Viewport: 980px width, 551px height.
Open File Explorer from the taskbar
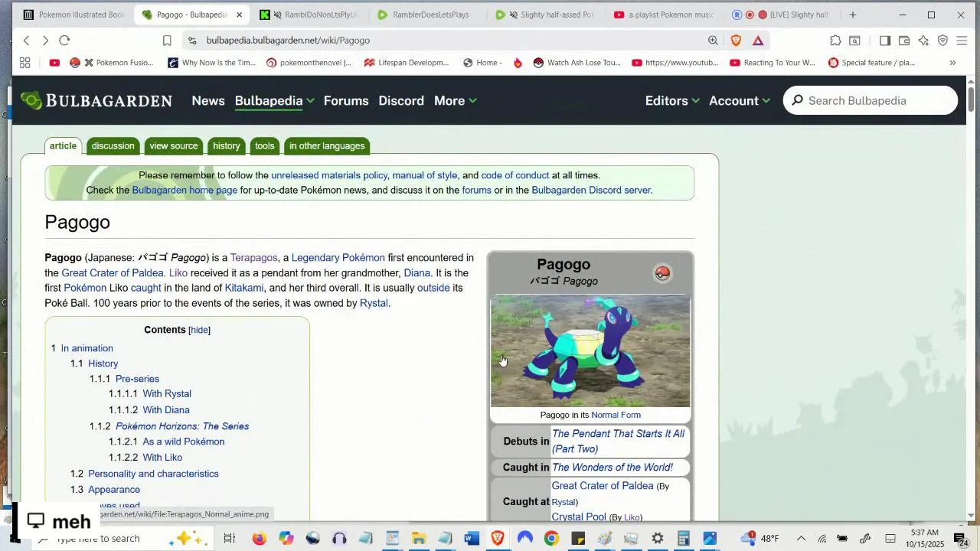pos(419,539)
